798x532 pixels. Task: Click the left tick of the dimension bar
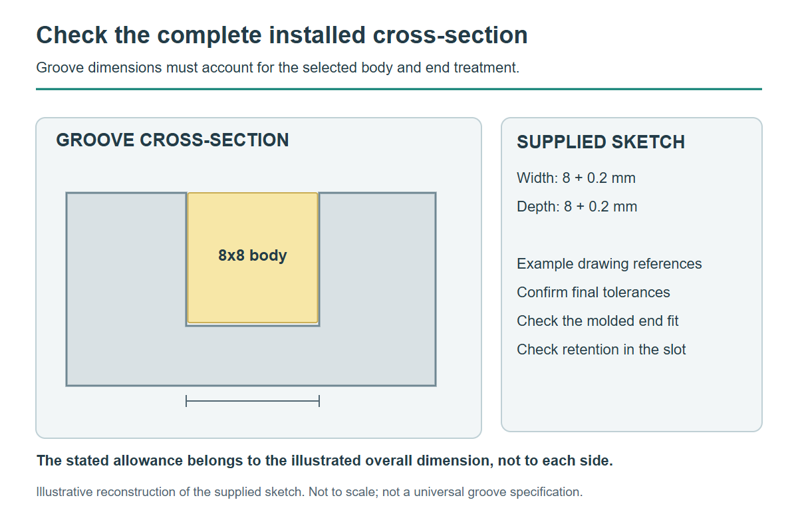coord(186,401)
